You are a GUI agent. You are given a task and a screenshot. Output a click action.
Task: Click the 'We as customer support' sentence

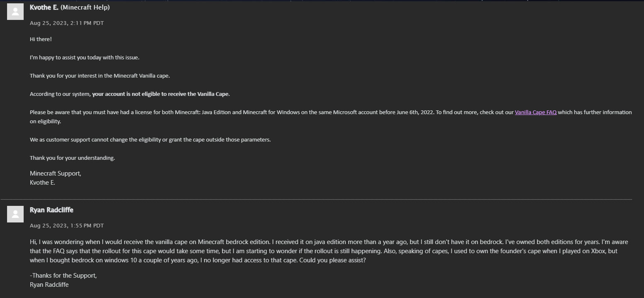(x=150, y=139)
